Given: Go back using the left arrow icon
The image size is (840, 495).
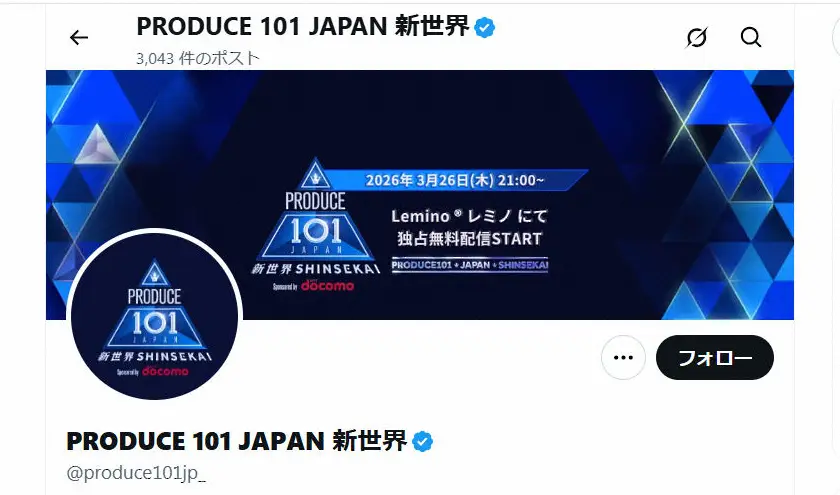Looking at the screenshot, I should pos(79,38).
